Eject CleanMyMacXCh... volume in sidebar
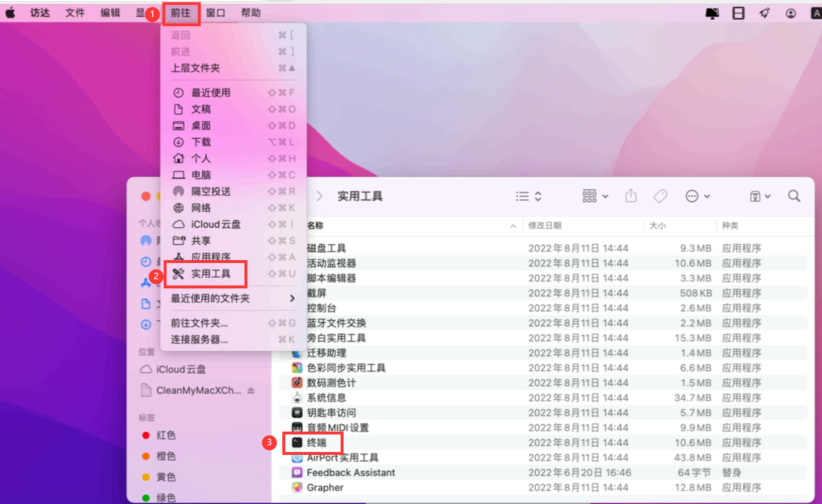This screenshot has height=504, width=822. [x=251, y=390]
